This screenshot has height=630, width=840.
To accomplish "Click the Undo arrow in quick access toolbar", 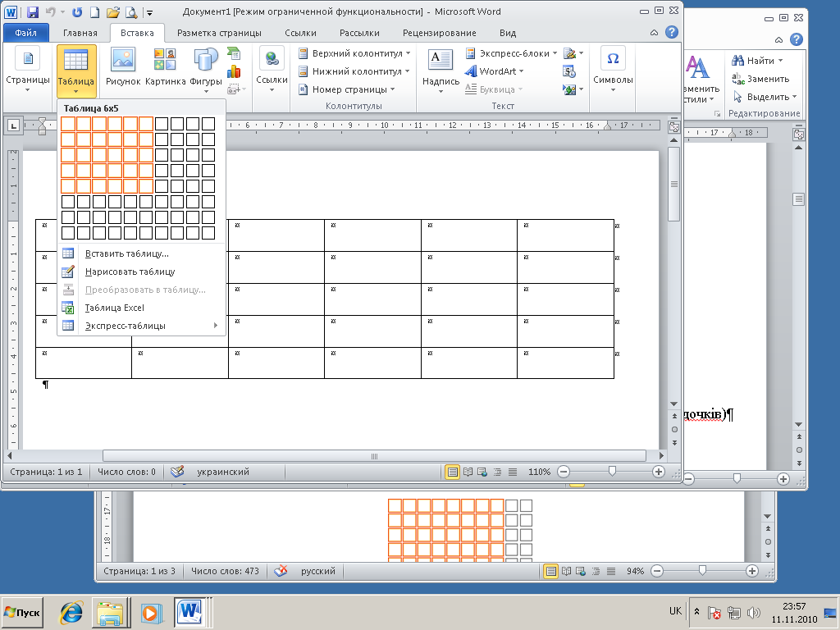I will (x=51, y=11).
